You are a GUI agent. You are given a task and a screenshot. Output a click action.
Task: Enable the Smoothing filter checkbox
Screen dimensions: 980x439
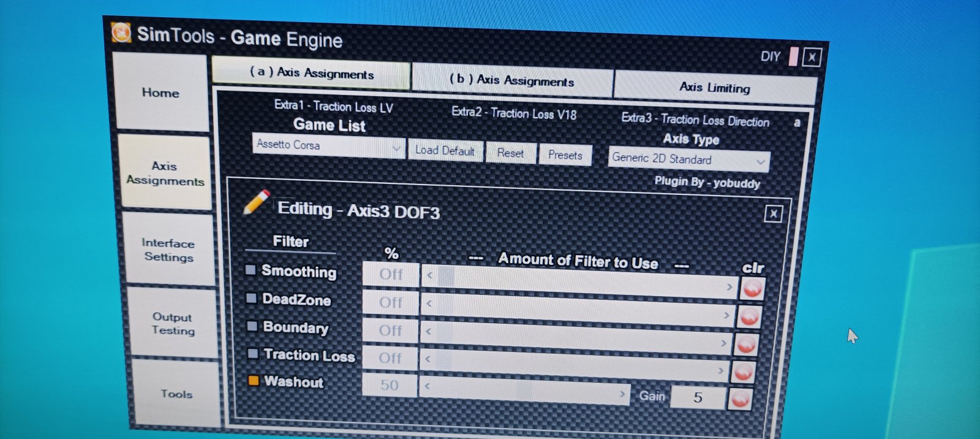pos(251,270)
